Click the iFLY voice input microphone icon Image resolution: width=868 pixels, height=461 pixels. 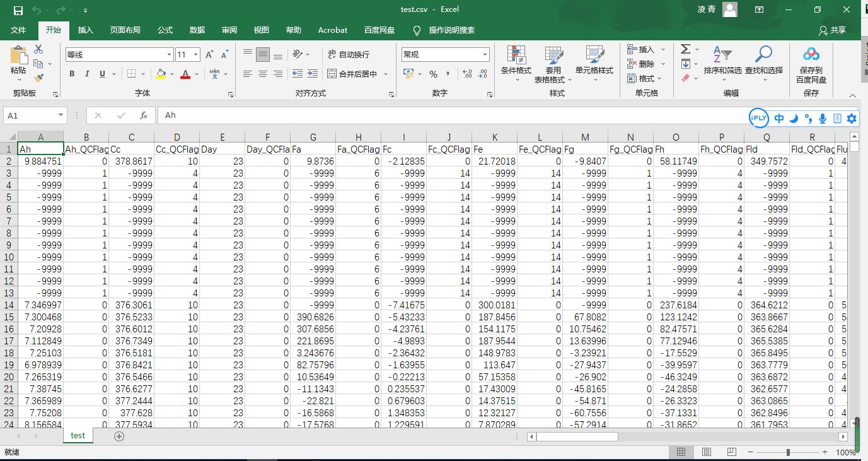(x=821, y=118)
